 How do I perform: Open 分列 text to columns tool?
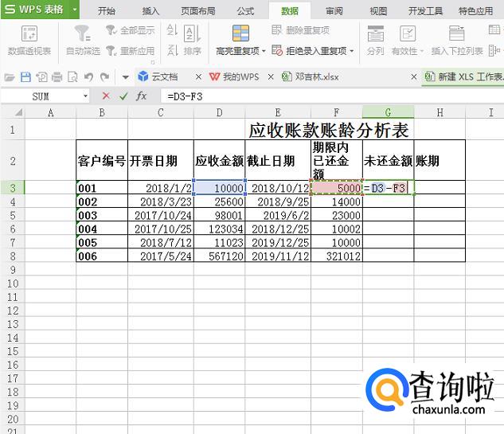tap(376, 40)
